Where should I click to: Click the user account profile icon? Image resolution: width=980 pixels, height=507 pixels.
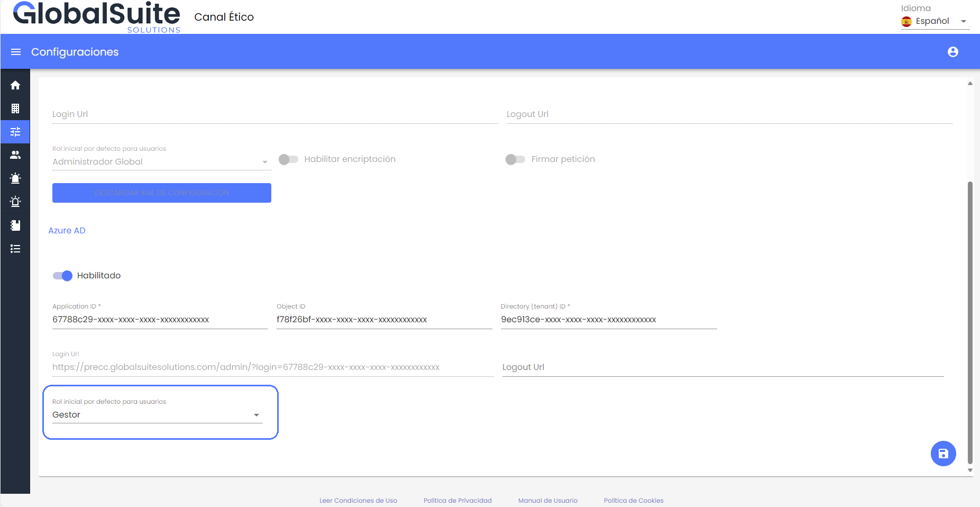click(x=952, y=52)
